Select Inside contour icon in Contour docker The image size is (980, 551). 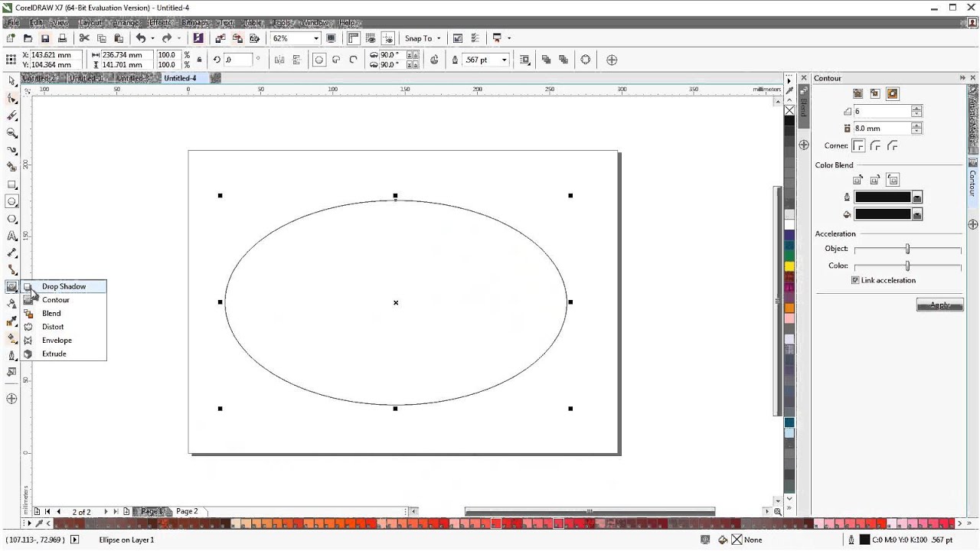(x=875, y=94)
